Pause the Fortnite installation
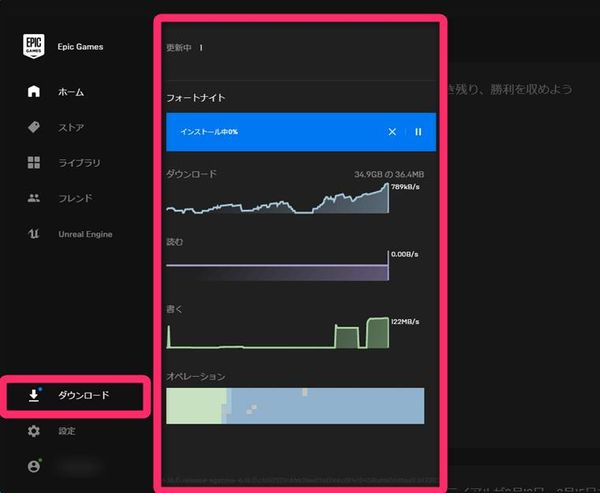 418,132
